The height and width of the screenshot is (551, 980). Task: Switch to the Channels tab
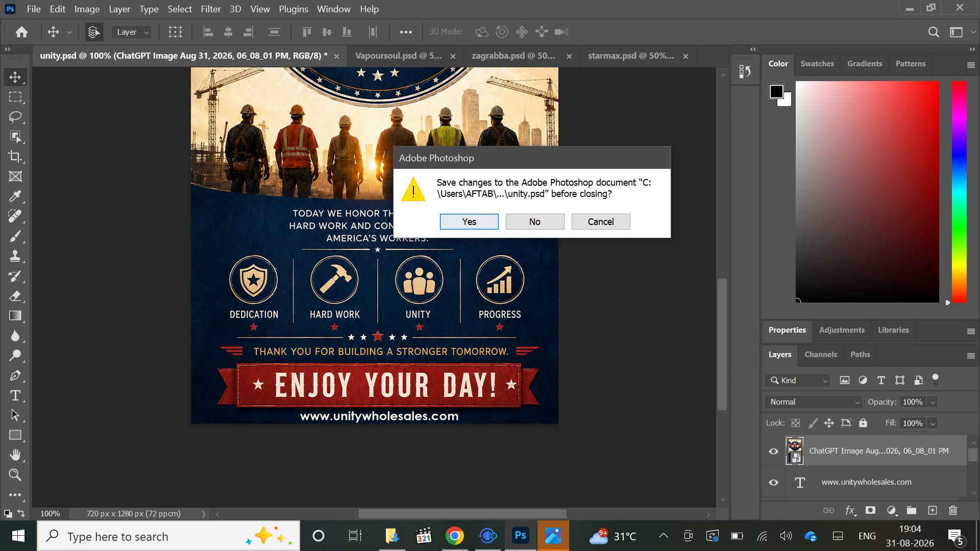(x=820, y=355)
